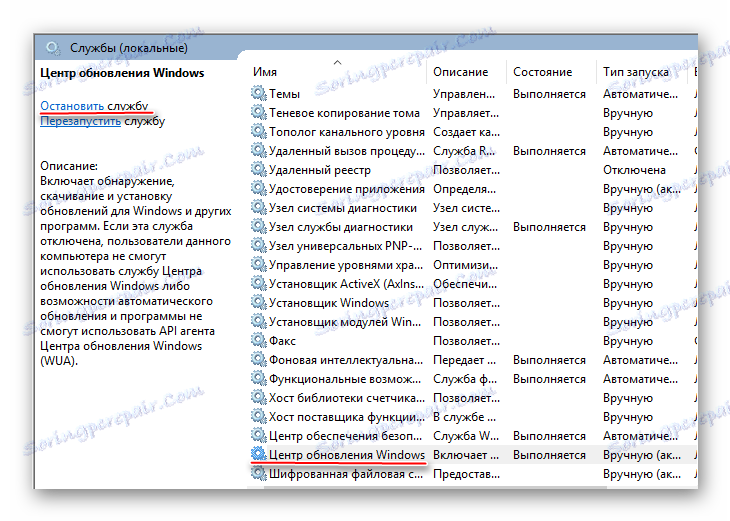Click Передает description of Фоновая интеллектуальная
Viewport: 730px width, 521px height.
[x=464, y=360]
